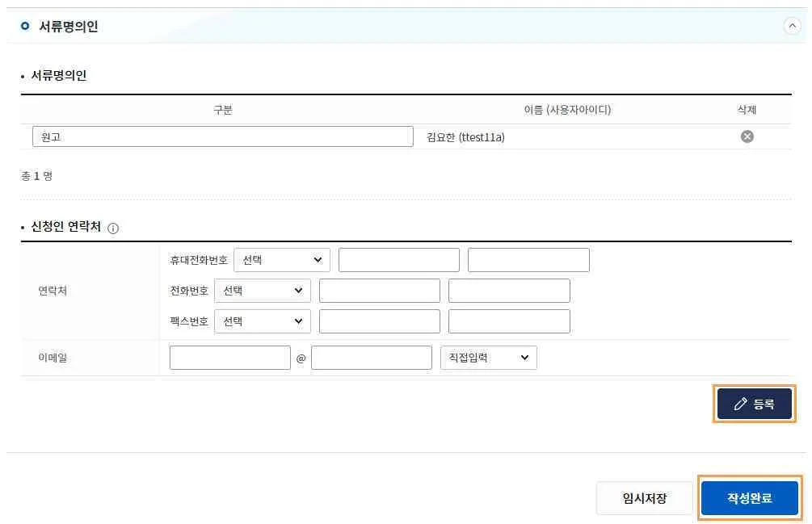Click the 작성완료 button
Image resolution: width=812 pixels, height=524 pixels.
(x=749, y=498)
